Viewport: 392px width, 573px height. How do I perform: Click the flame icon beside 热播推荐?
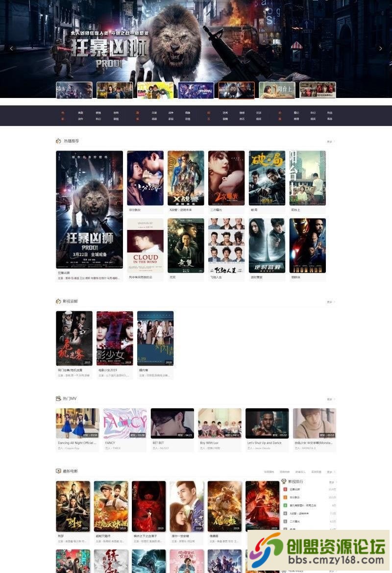tap(58, 141)
